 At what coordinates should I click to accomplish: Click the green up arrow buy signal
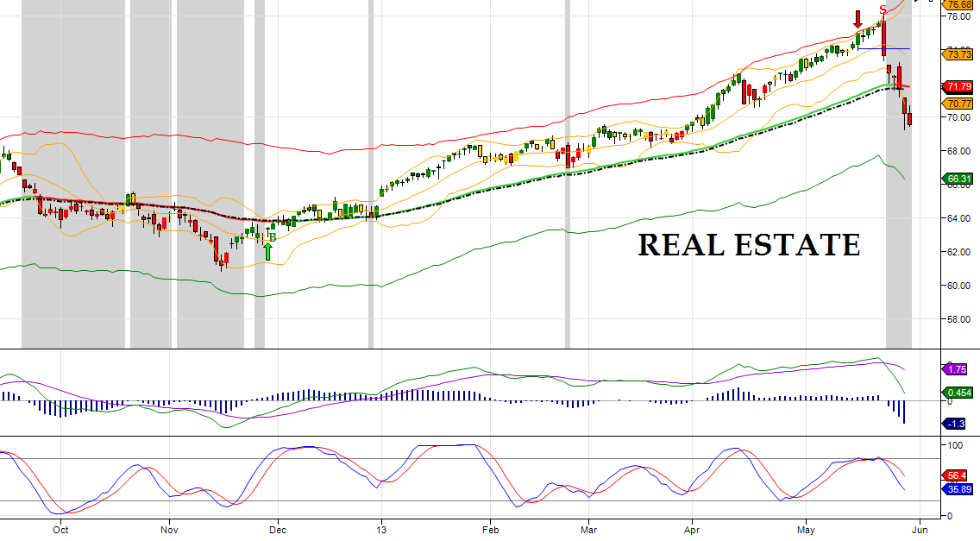[268, 251]
